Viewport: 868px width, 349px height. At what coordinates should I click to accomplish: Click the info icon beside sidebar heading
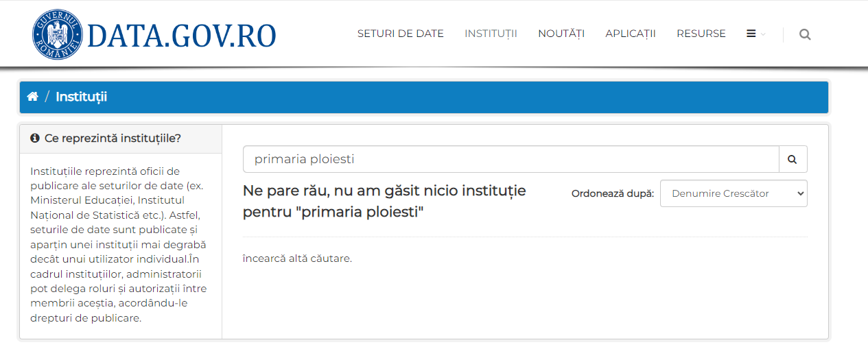[35, 139]
